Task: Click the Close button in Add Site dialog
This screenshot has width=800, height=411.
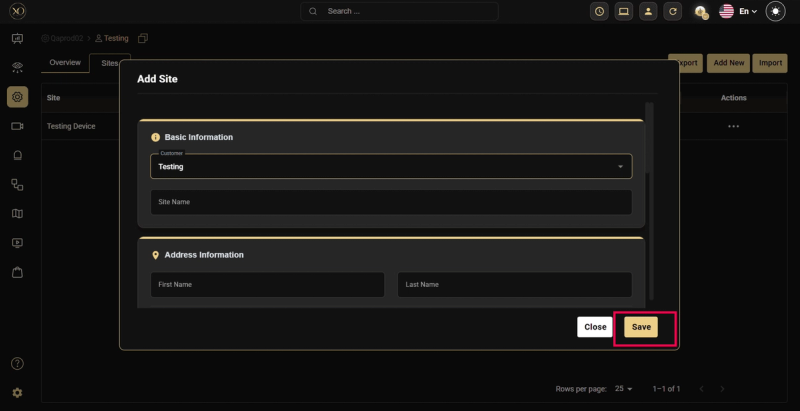Action: (595, 327)
